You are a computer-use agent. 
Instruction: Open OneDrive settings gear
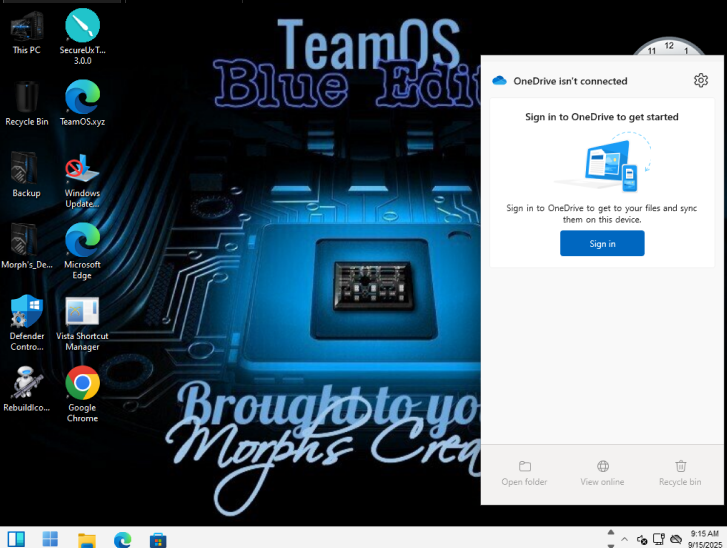pos(701,81)
